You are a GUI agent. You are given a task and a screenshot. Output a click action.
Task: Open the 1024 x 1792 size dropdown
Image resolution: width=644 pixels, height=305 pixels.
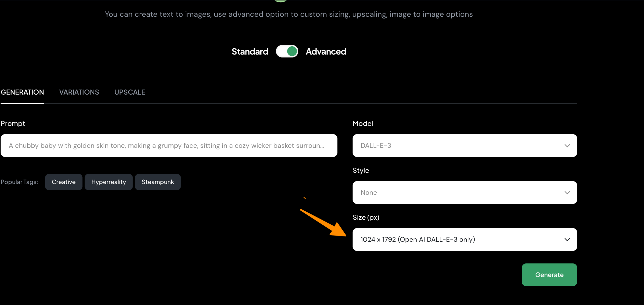(x=464, y=240)
